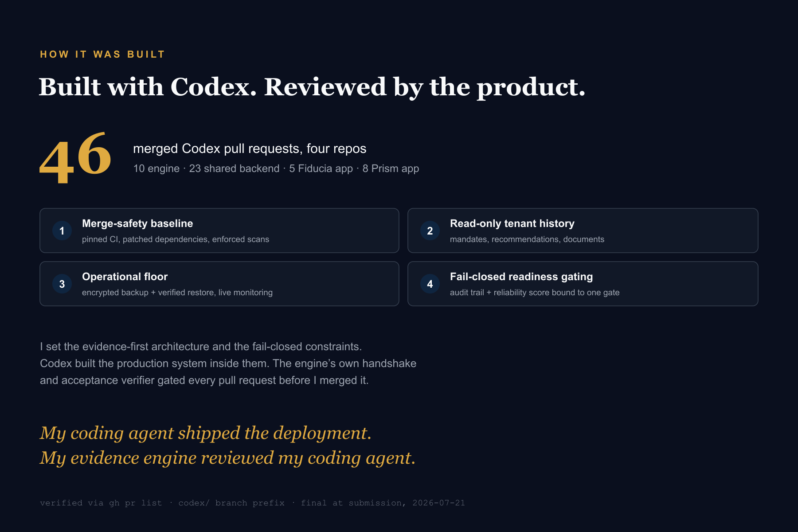The image size is (798, 532).
Task: Click encrypted backup + verified restore subtitle
Action: [x=177, y=293]
